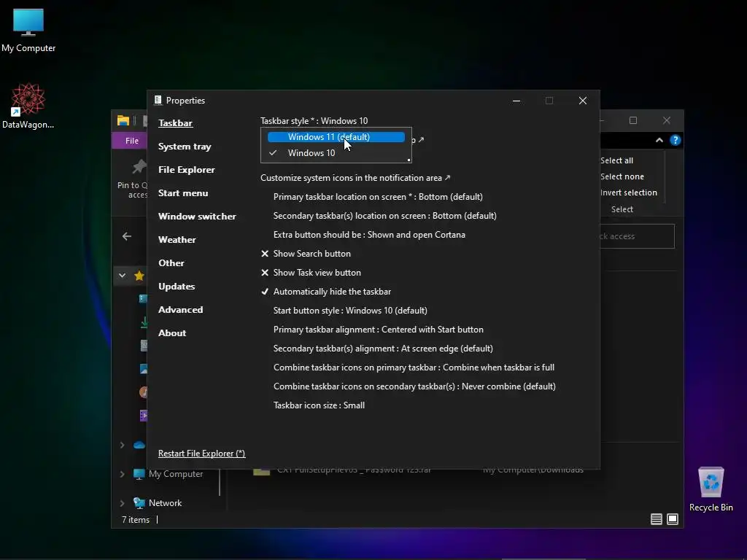
Task: Change Extra button should be setting
Action: pos(369,235)
